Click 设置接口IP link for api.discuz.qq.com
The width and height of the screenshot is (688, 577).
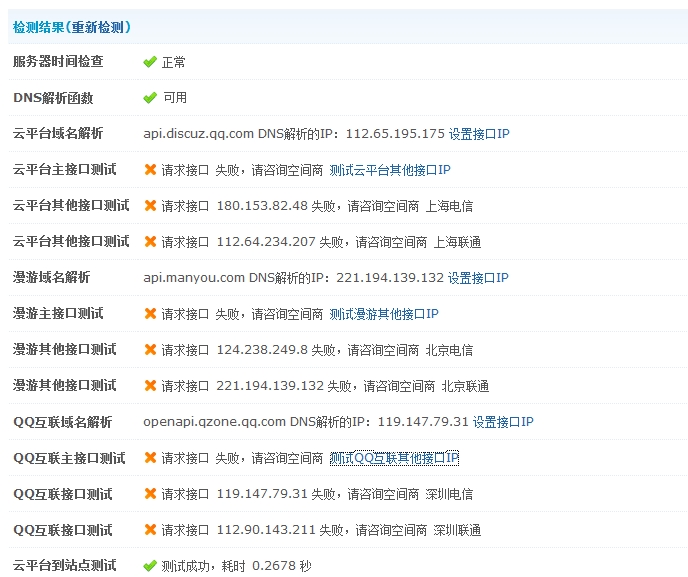(479, 134)
